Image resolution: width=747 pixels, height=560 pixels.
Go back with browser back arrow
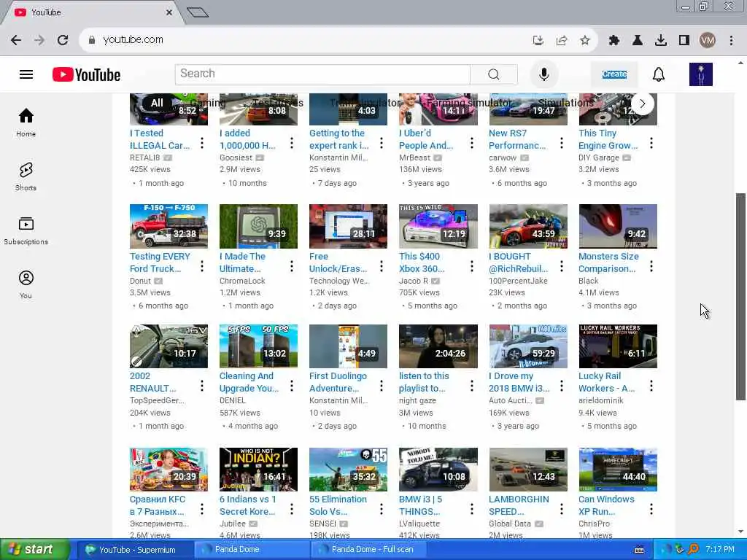[16, 40]
